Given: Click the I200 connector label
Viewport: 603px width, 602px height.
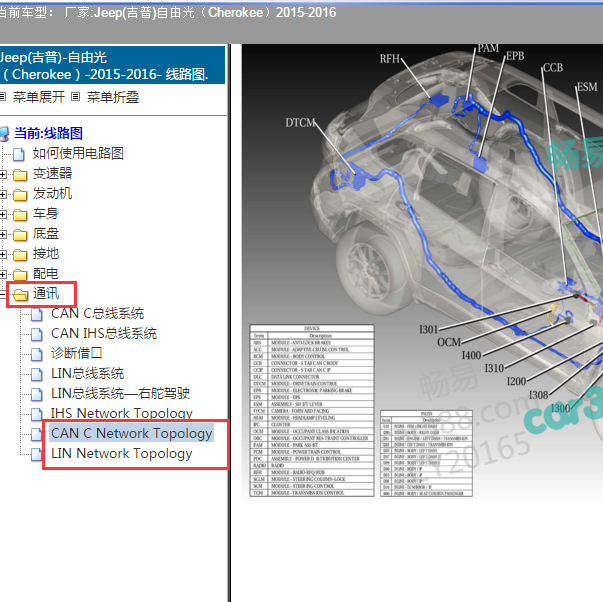Looking at the screenshot, I should point(516,382).
